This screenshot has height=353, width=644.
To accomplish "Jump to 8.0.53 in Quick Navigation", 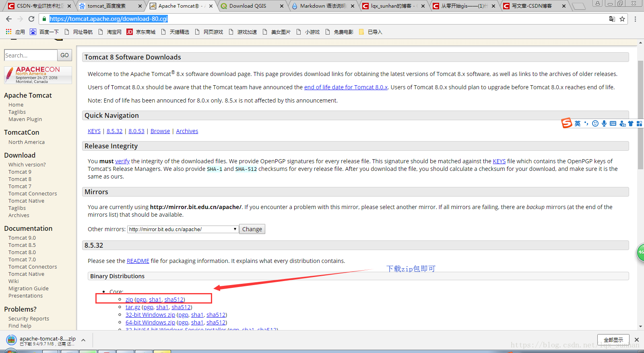I will pos(136,131).
